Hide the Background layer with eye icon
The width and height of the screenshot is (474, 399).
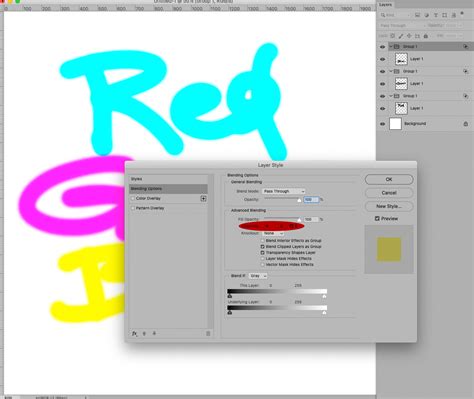(x=382, y=124)
